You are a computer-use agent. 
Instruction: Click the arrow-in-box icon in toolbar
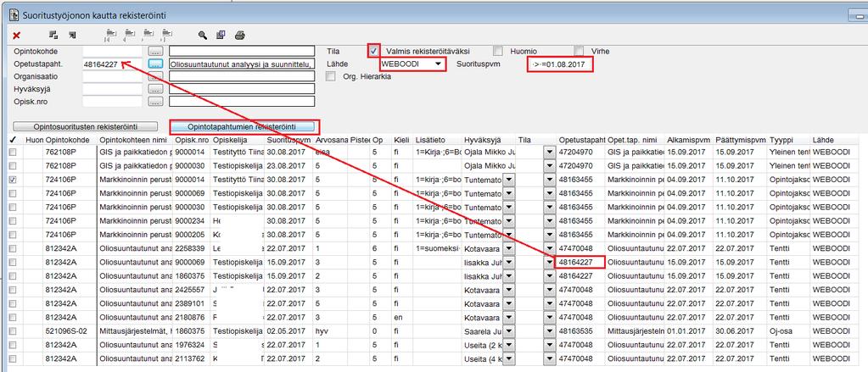coord(72,36)
